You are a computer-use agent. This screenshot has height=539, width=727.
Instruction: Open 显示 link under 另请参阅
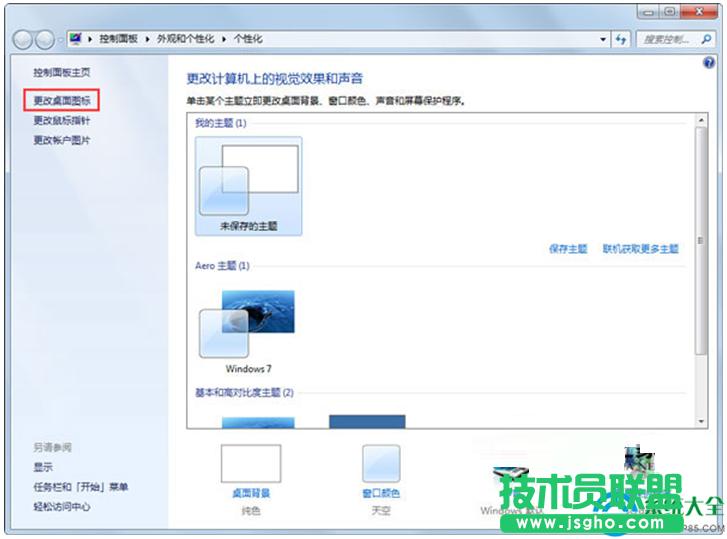[43, 467]
